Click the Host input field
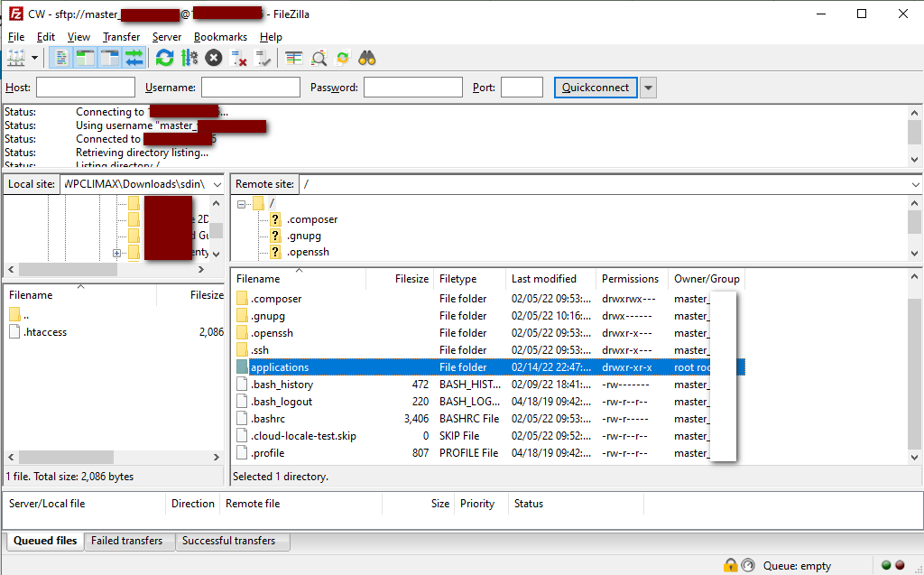Screen dimensions: 924x575 pyautogui.click(x=85, y=88)
